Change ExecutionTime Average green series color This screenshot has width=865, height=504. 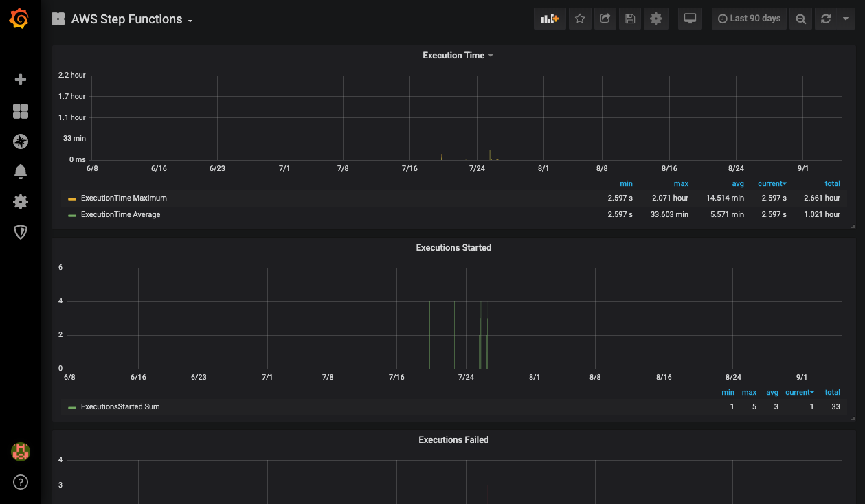coord(72,215)
